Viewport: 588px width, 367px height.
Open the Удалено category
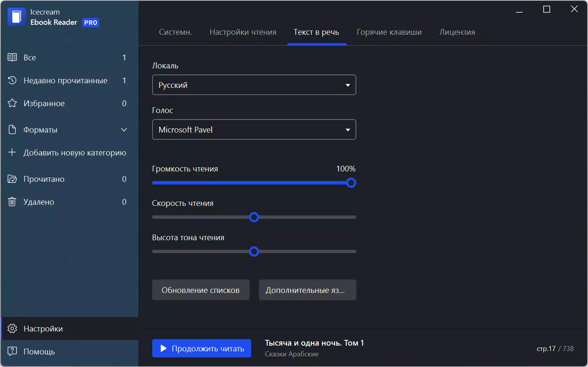click(69, 202)
